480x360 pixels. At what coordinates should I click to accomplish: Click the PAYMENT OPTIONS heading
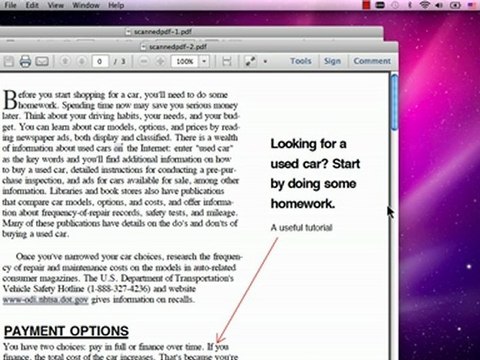click(66, 331)
